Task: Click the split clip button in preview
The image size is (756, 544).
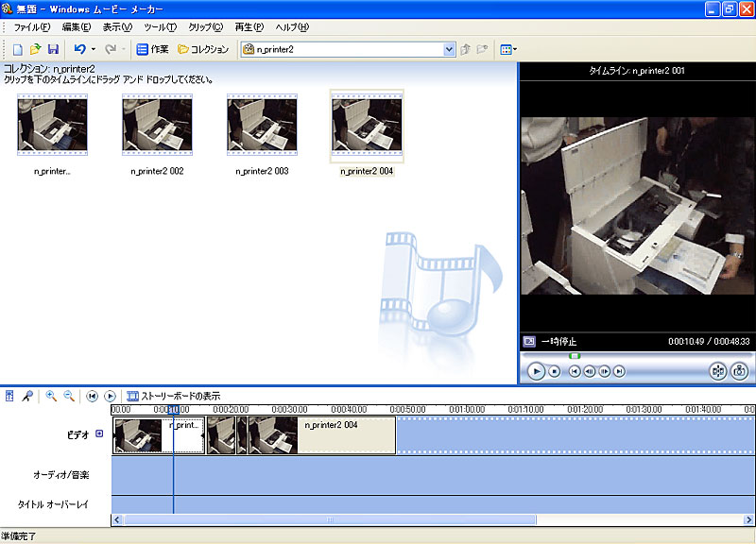Action: click(717, 371)
